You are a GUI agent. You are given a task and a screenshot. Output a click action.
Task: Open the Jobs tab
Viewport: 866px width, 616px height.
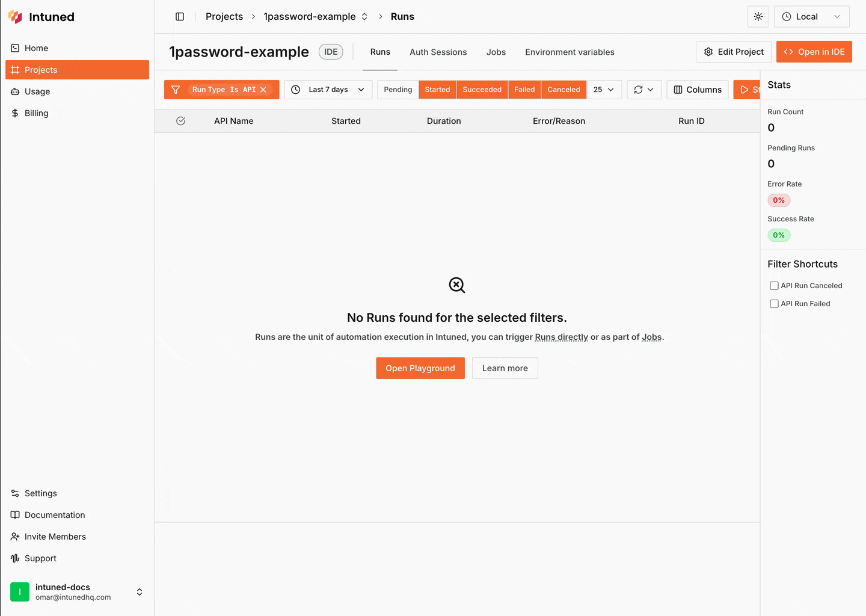(x=496, y=52)
